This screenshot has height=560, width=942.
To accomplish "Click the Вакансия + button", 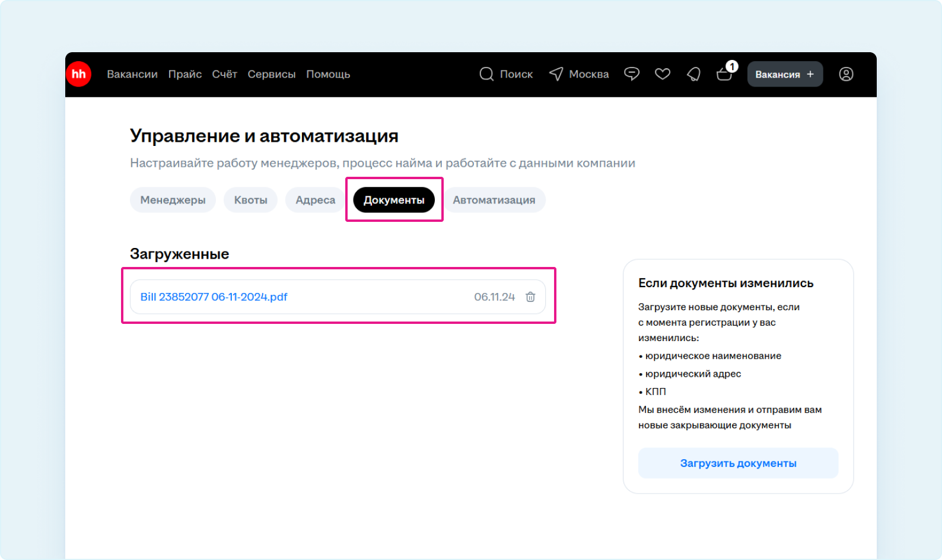I will pos(785,74).
